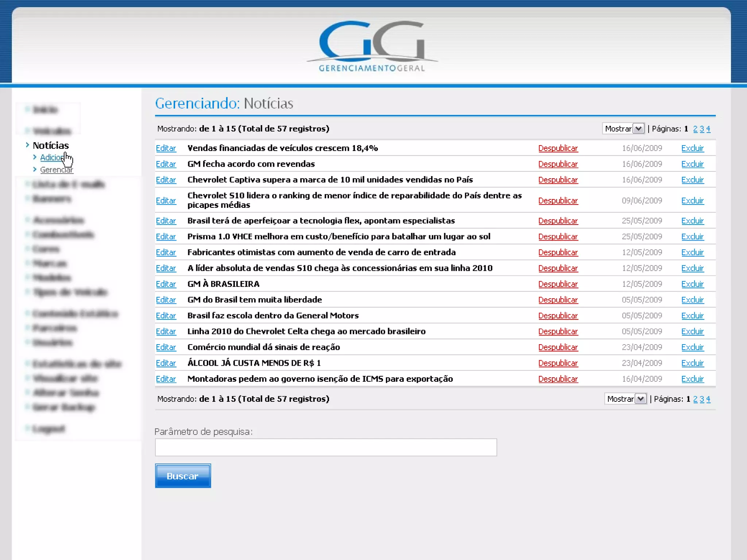Despublicar the 'GM À BRASILEIRA' news item
Viewport: 747px width, 560px height.
point(558,284)
